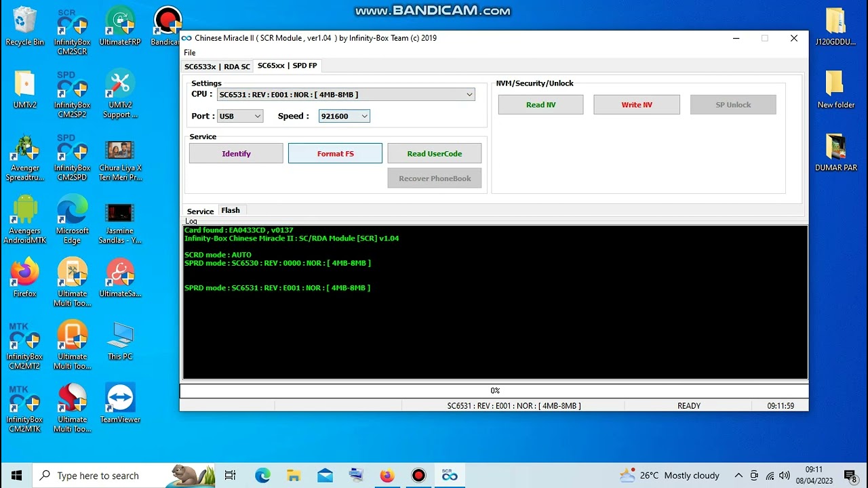The image size is (868, 488).
Task: Click the taskbar search box
Action: (x=124, y=475)
